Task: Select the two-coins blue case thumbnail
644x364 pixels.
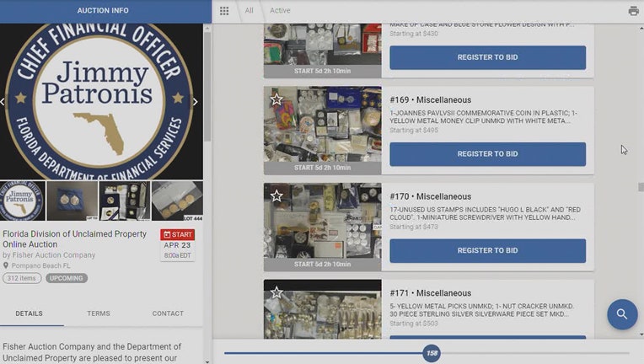Action: click(x=72, y=201)
